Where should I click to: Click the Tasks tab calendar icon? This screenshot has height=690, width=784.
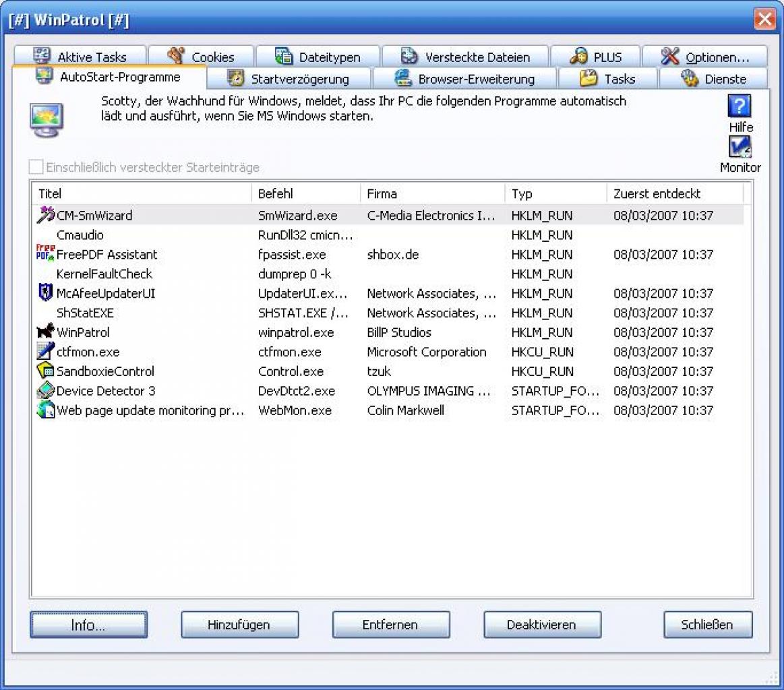pyautogui.click(x=589, y=78)
